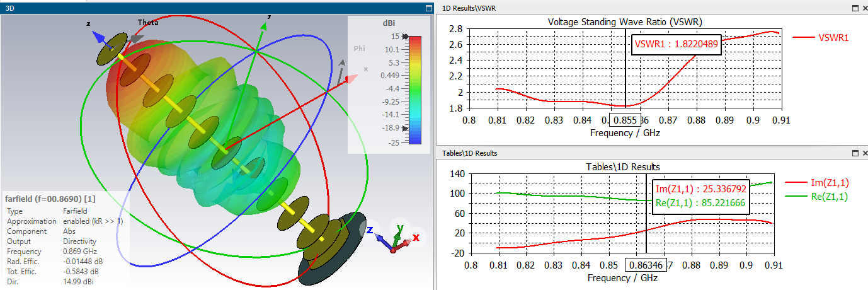The width and height of the screenshot is (868, 290).
Task: Select the vertical marker line in VSWR plot
Action: tap(625, 69)
